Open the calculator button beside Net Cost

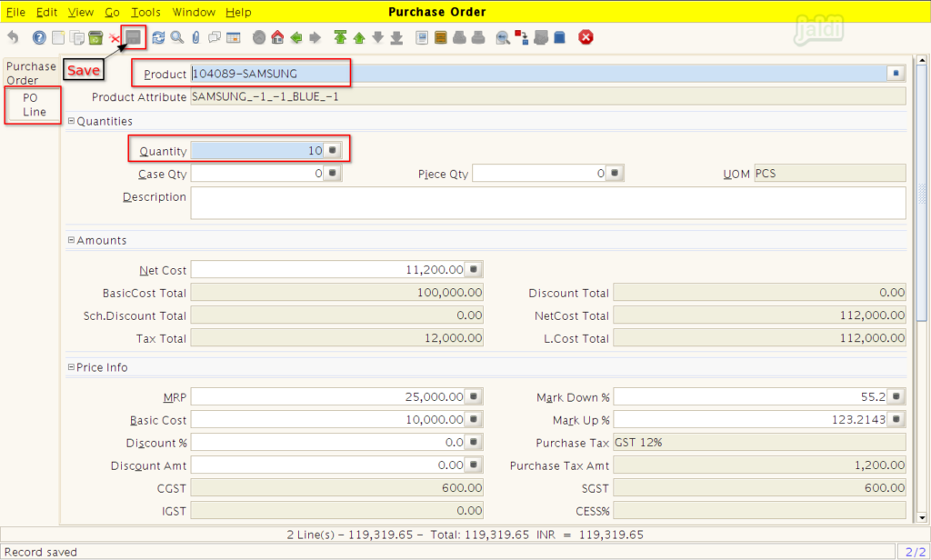473,270
